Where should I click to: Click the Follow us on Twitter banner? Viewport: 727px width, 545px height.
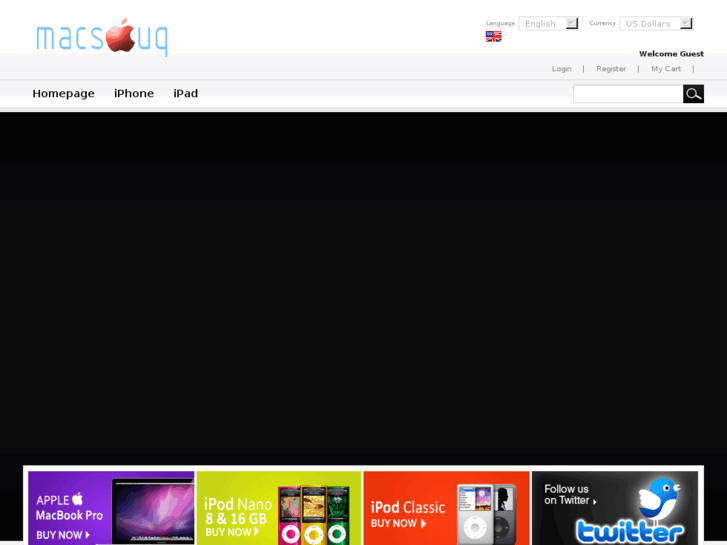click(615, 508)
